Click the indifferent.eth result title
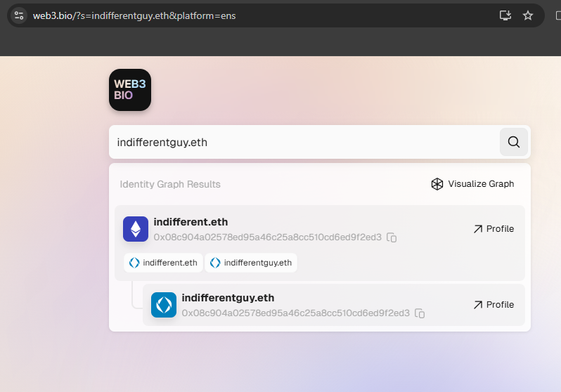 click(191, 222)
